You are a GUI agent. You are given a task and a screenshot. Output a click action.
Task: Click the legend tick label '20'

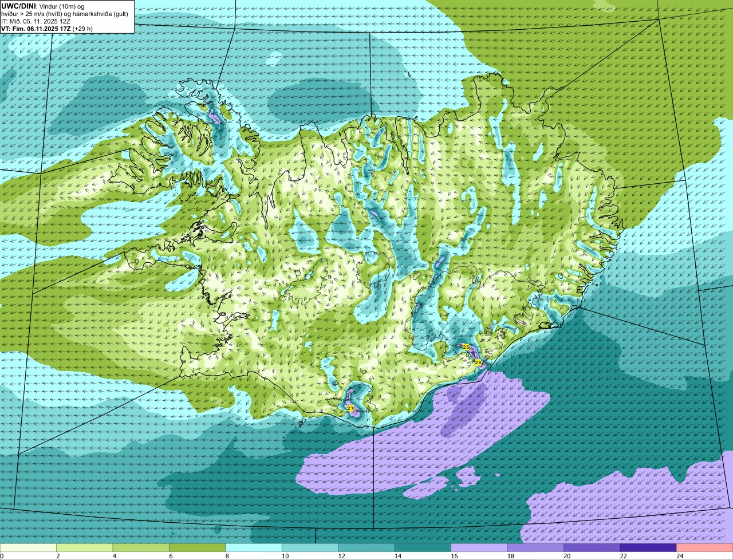[566, 556]
